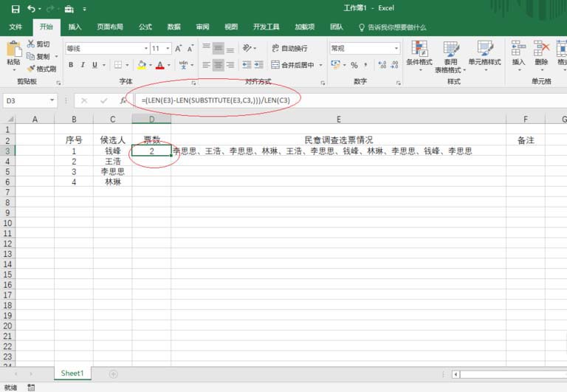Image resolution: width=567 pixels, height=392 pixels.
Task: Center text horizontally
Action: (218, 65)
